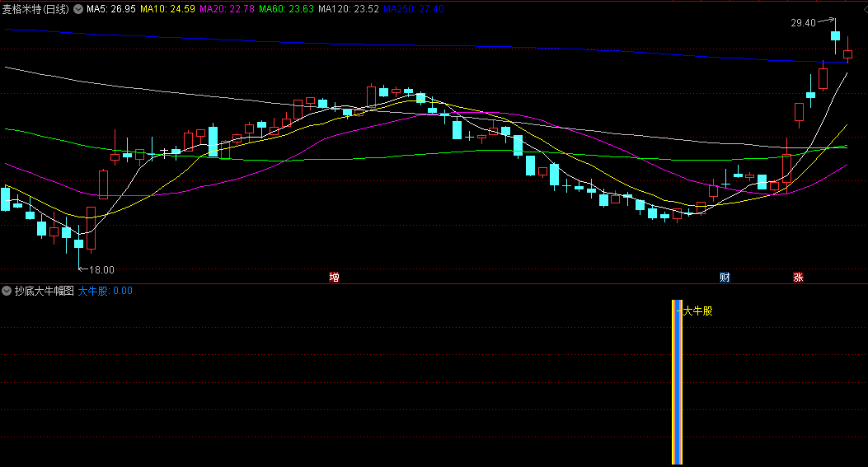Click the 29.40 high price label
The width and height of the screenshot is (868, 467).
(x=803, y=23)
